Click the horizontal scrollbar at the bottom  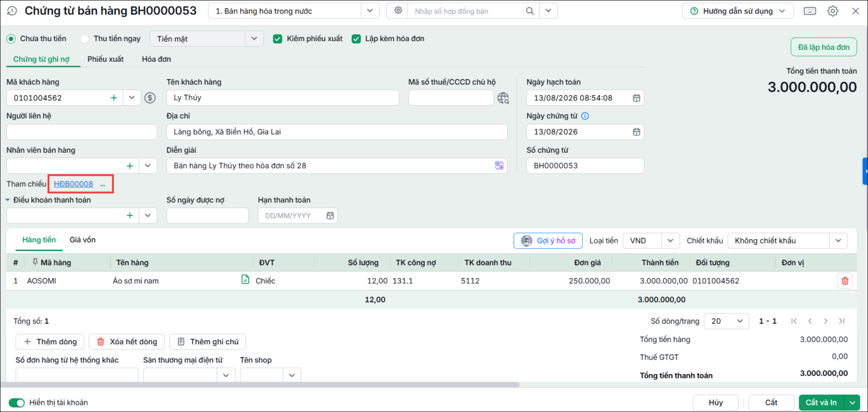[x=260, y=384]
